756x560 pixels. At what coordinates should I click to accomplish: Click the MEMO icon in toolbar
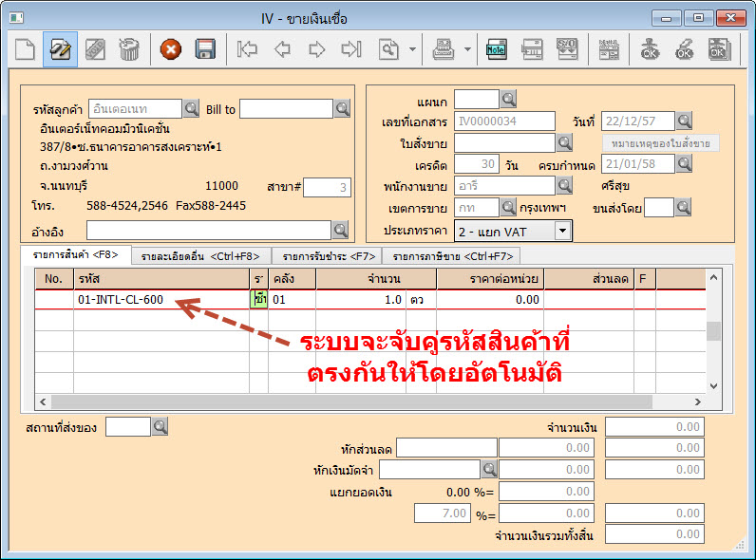(609, 49)
